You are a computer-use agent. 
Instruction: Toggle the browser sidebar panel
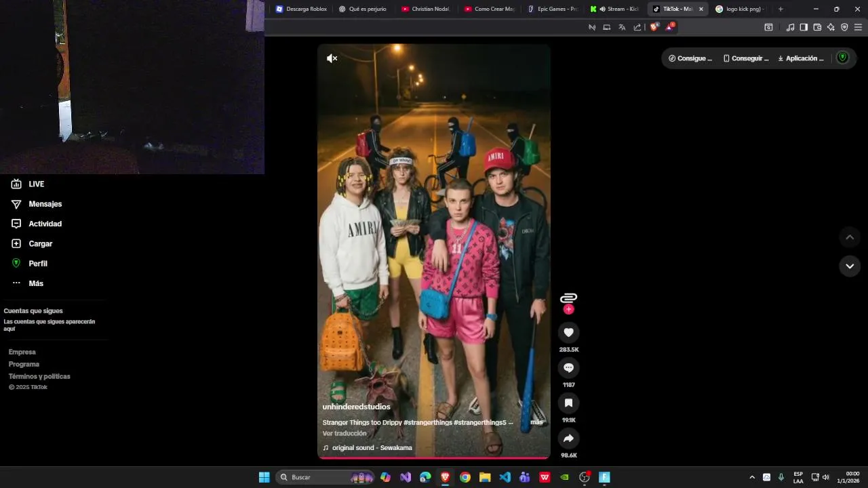pos(804,27)
